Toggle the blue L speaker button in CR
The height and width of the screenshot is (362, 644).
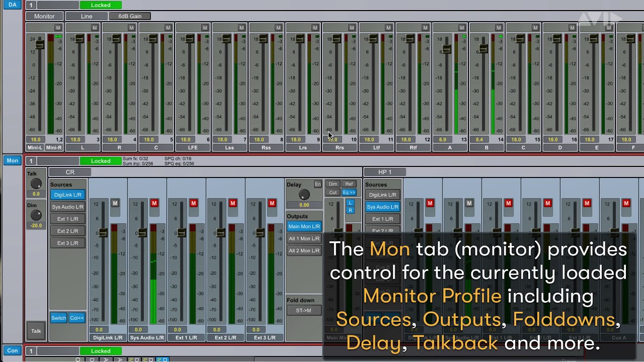pyautogui.click(x=350, y=203)
